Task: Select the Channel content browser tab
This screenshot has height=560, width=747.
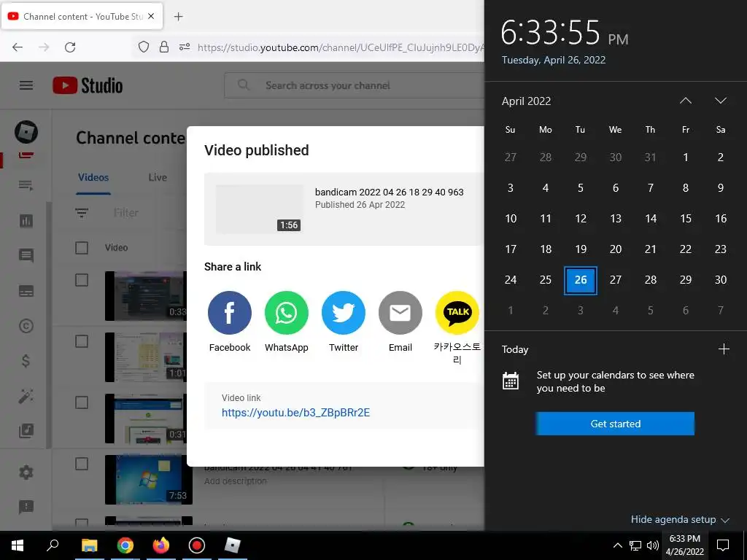Action: [x=82, y=17]
